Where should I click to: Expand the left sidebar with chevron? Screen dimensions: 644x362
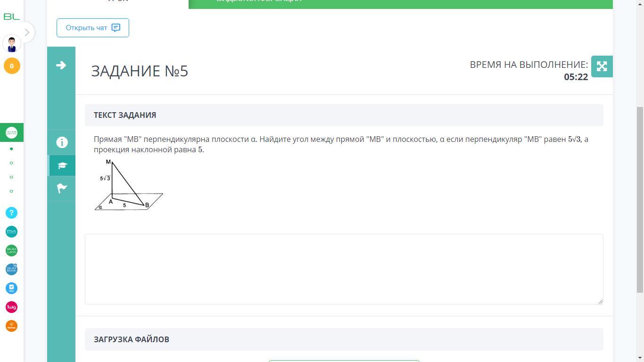click(27, 33)
